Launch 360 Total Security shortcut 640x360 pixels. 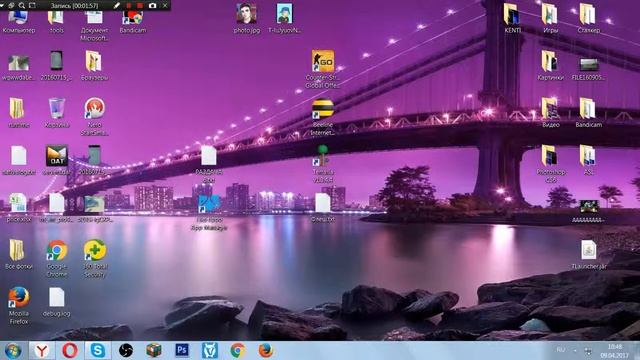pos(95,258)
